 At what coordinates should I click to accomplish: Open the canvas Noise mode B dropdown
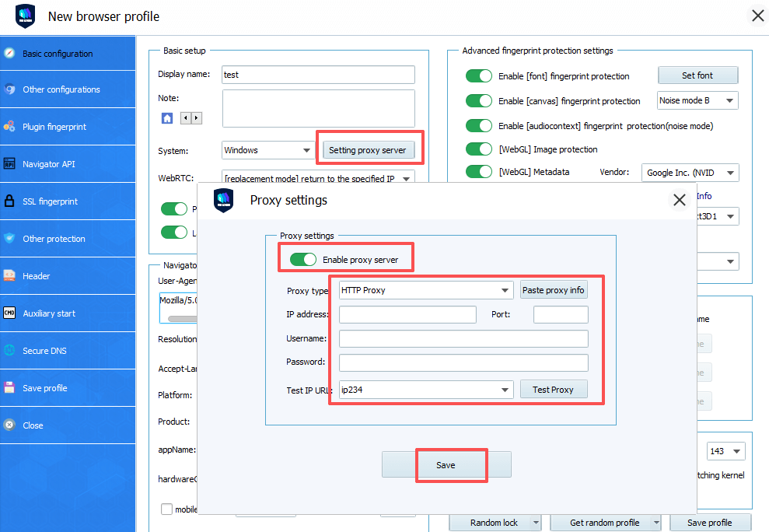[x=697, y=101]
